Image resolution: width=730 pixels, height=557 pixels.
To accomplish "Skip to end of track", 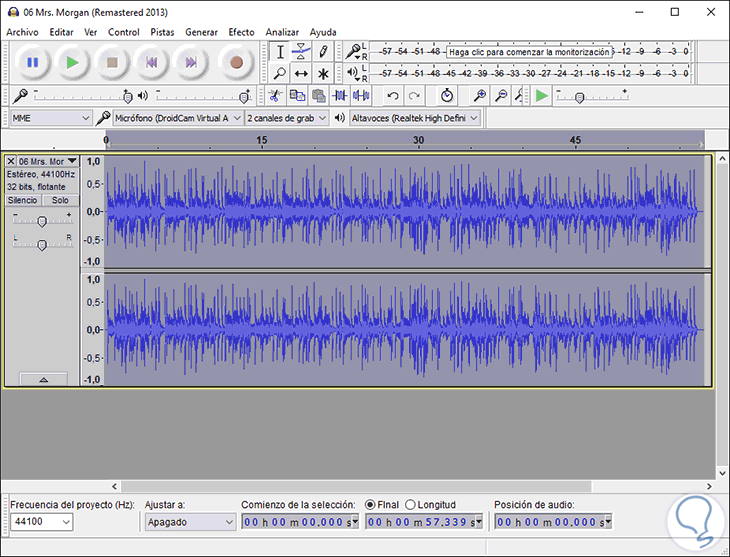I will (x=189, y=62).
